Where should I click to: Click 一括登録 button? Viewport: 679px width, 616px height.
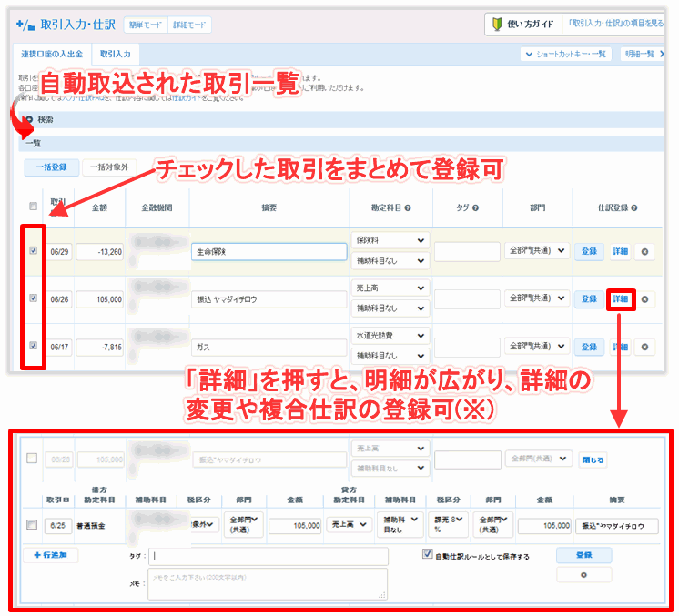point(52,167)
